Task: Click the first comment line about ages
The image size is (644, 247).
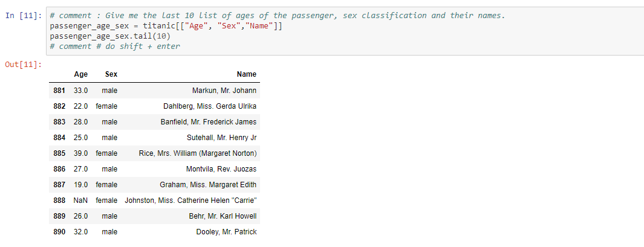Action: tap(278, 16)
